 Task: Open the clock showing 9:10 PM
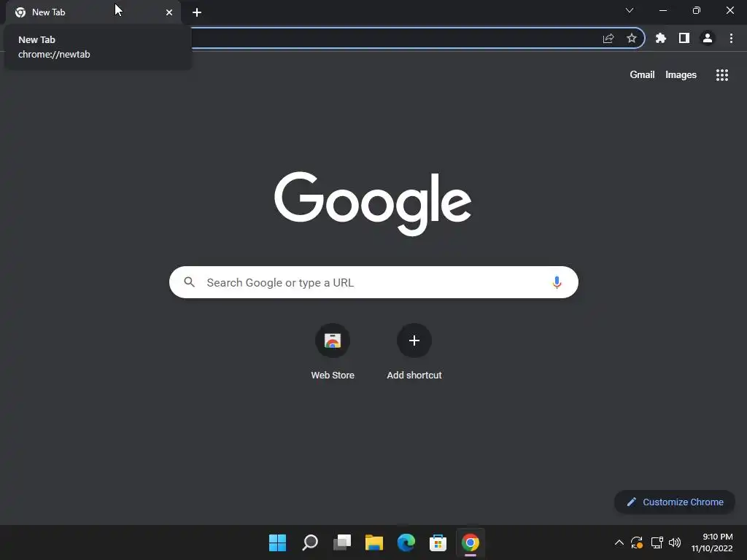pos(712,542)
